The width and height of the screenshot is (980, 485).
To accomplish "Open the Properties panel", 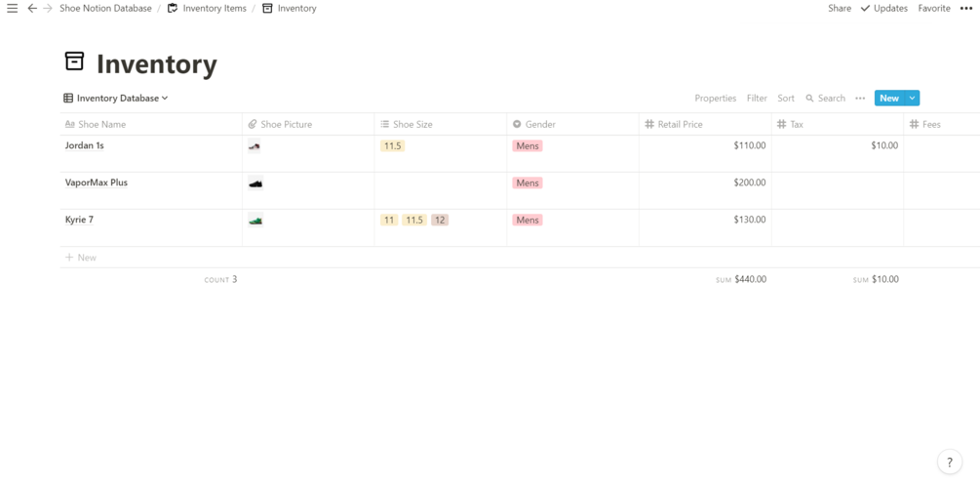I will [715, 99].
